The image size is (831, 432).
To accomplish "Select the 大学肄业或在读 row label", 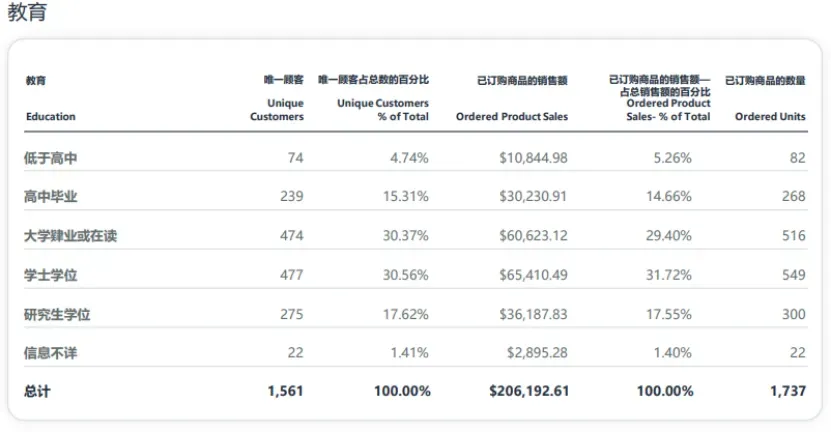I will click(x=70, y=236).
